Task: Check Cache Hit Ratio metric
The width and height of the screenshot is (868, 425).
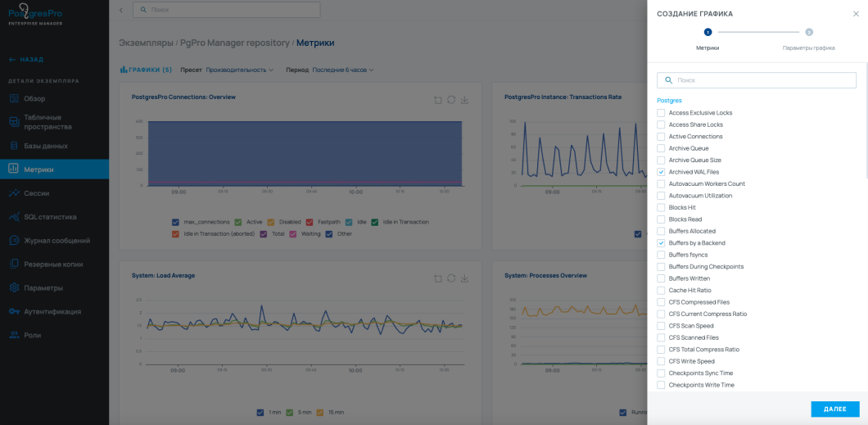Action: point(661,290)
